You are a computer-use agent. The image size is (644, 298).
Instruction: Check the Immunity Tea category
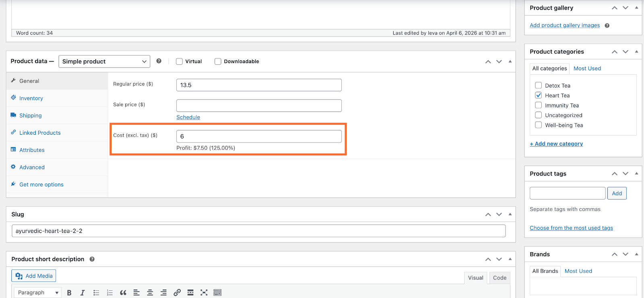(538, 105)
